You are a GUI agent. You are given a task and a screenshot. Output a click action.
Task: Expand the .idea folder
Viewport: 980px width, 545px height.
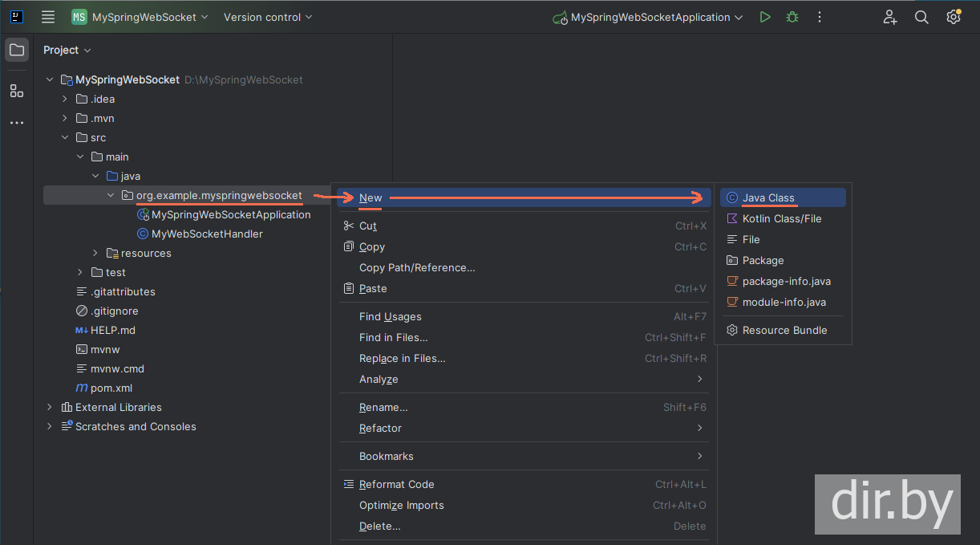coord(65,99)
